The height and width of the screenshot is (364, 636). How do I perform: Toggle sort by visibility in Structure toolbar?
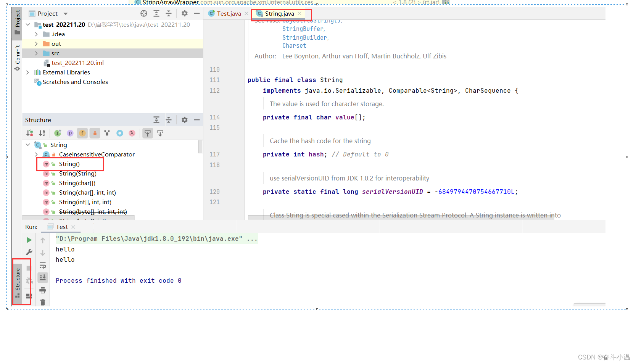(x=29, y=133)
